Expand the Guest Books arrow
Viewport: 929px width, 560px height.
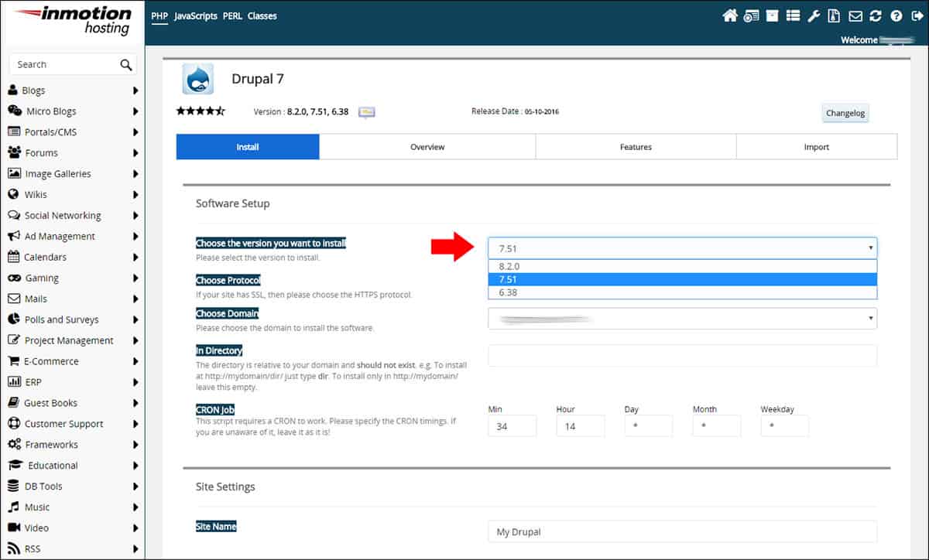(x=135, y=403)
